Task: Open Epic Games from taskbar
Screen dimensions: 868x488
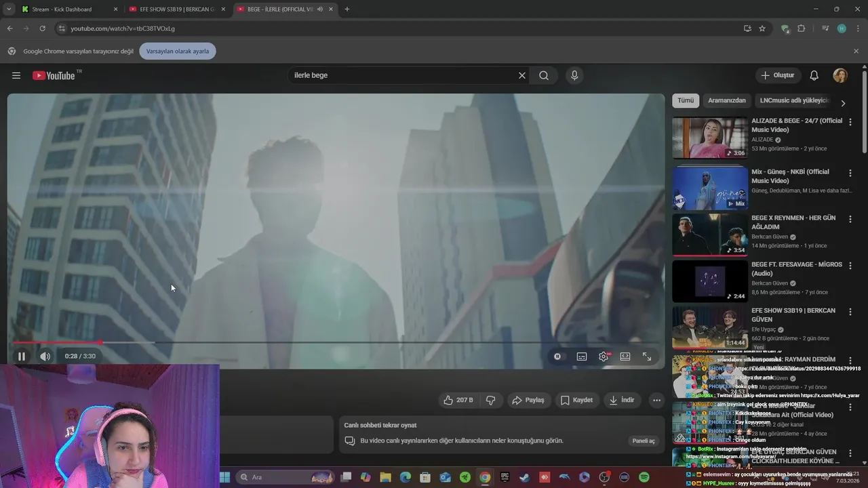Action: [x=505, y=477]
